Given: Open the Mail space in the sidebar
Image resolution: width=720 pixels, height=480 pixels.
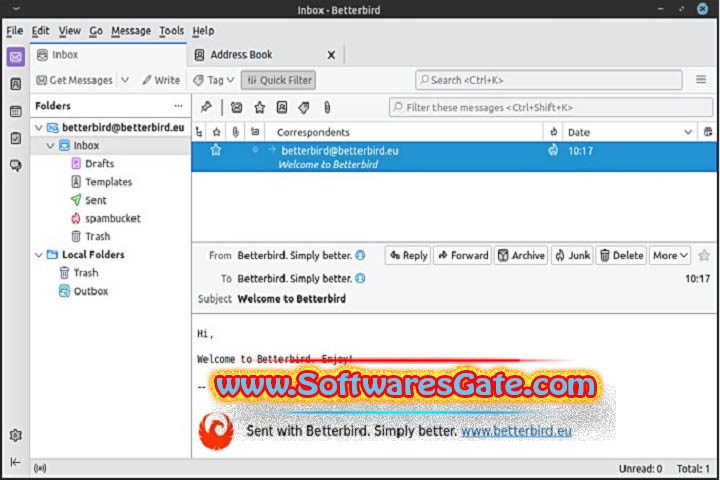Looking at the screenshot, I should pos(16,57).
